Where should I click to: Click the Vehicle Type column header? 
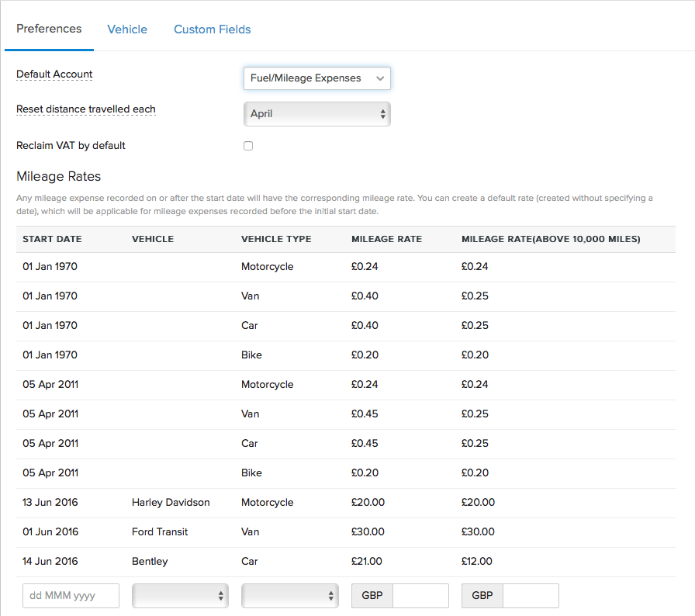276,239
